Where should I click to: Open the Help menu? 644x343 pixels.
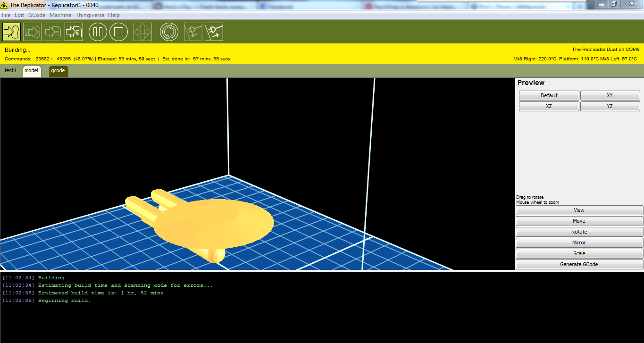point(114,15)
